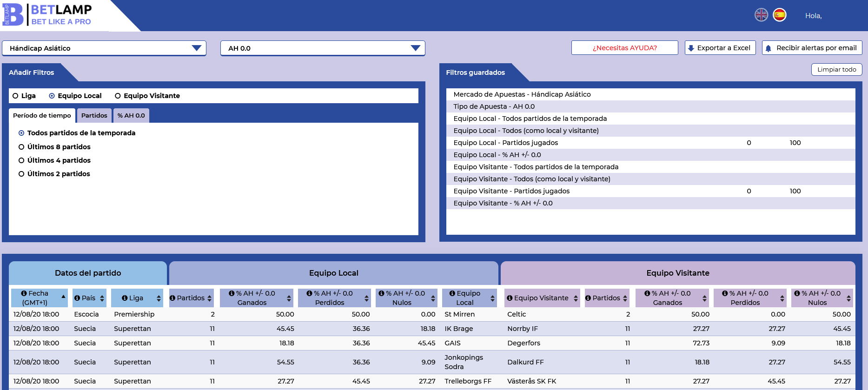Select the Equipo Visitante radio option
This screenshot has height=390, width=868.
point(118,96)
